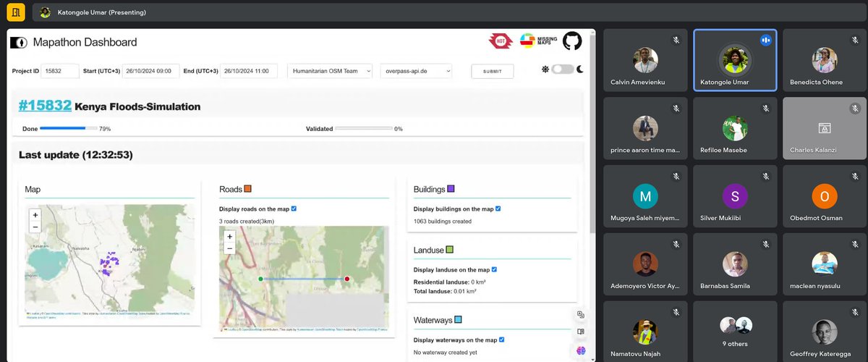Open the Humanitarian OSM Team dropdown

pos(330,71)
